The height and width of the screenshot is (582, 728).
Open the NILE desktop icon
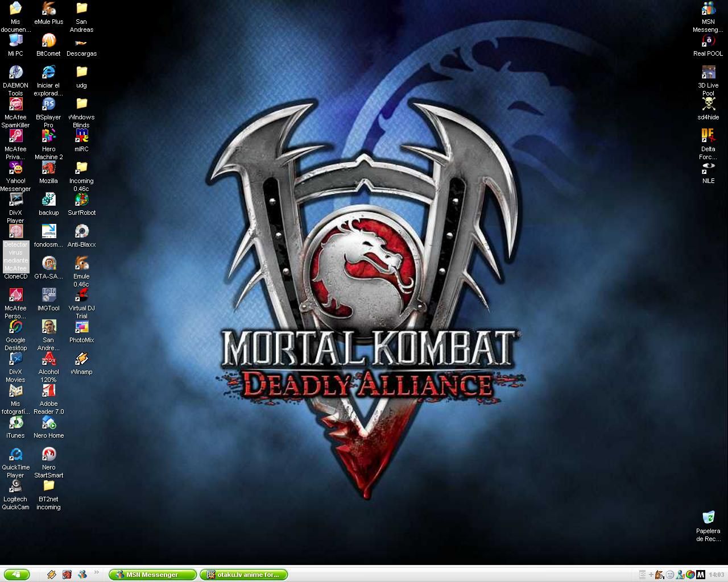pyautogui.click(x=708, y=168)
